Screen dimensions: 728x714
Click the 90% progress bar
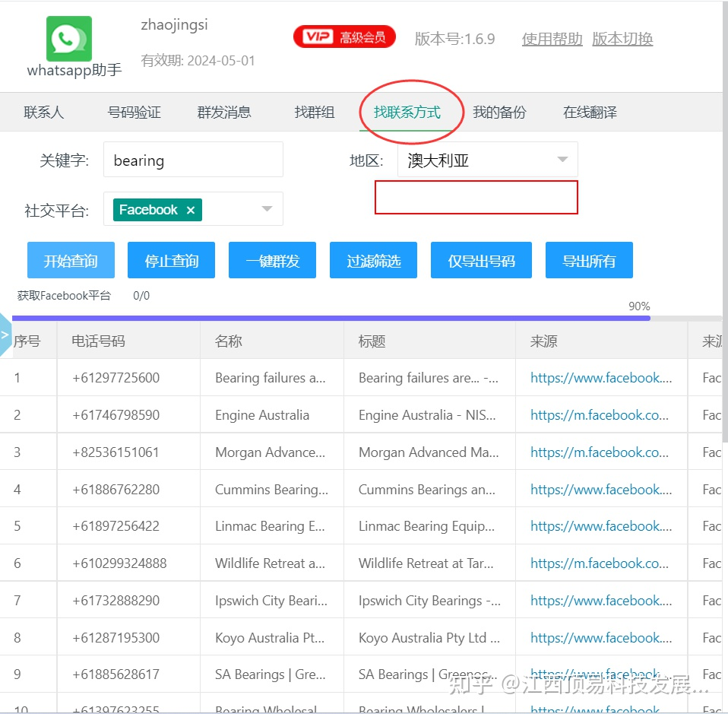tap(367, 318)
